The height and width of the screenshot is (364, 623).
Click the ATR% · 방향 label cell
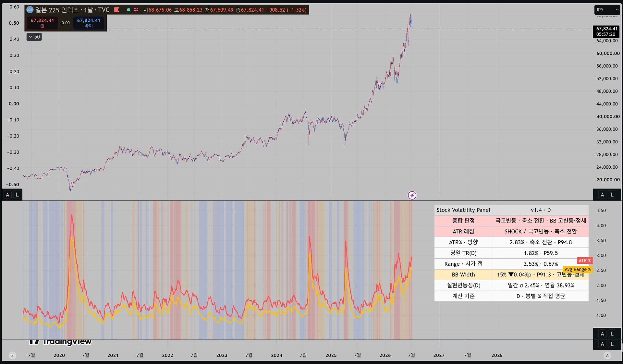[x=463, y=242]
